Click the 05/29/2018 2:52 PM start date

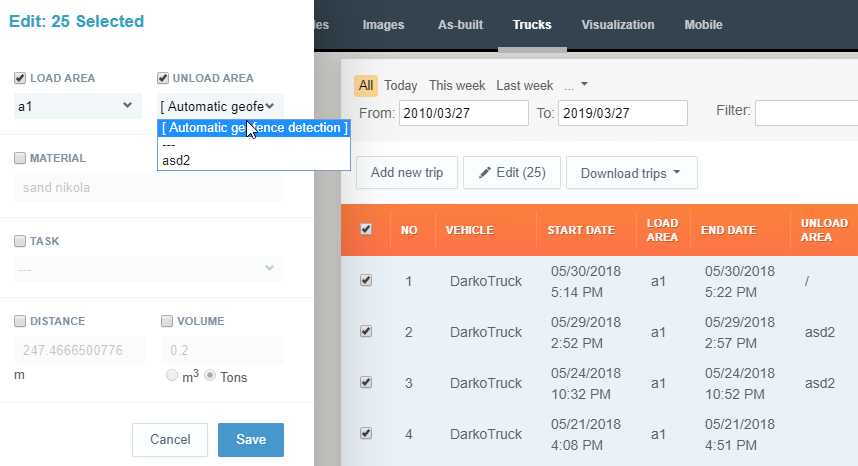[585, 333]
